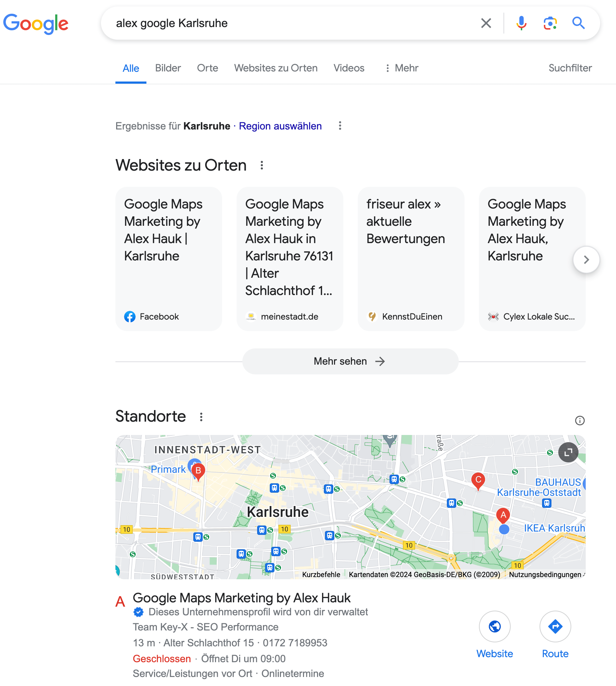Open Google Maps Marketing by Alex Hauk listing

(242, 598)
